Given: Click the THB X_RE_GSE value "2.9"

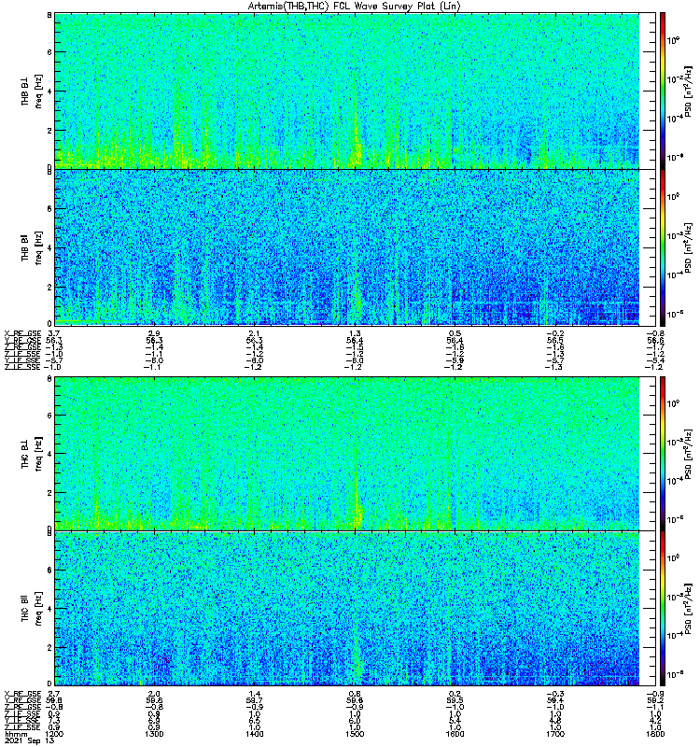Looking at the screenshot, I should click(154, 333).
